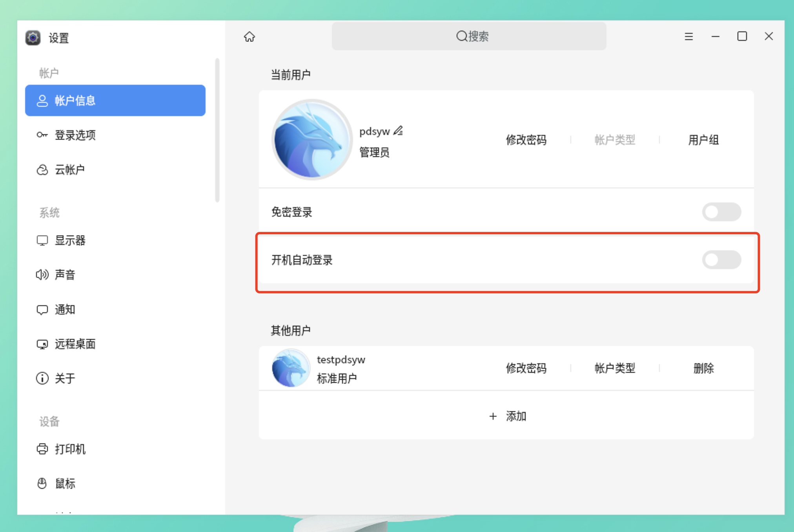Viewport: 794px width, 532px height.
Task: Open Display settings via monitor icon
Action: point(42,240)
